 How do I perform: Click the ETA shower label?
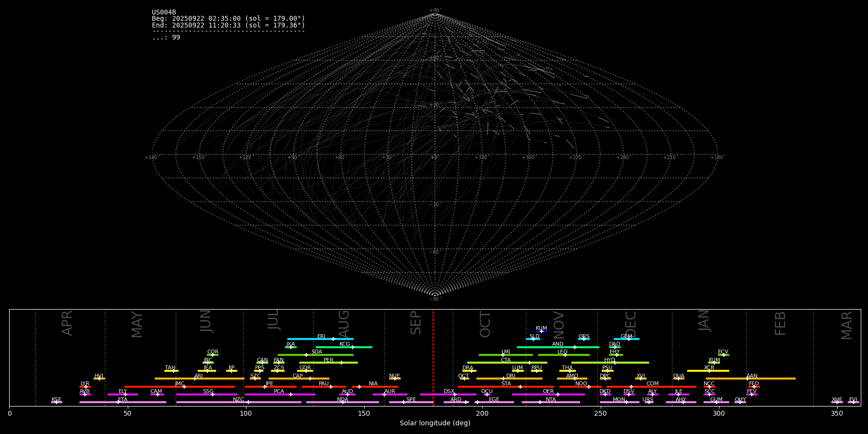click(123, 400)
